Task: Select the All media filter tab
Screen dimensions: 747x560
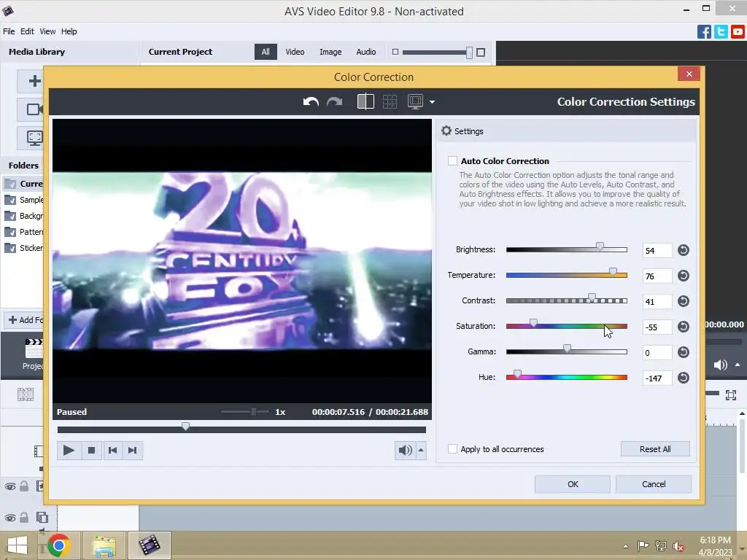Action: 266,52
